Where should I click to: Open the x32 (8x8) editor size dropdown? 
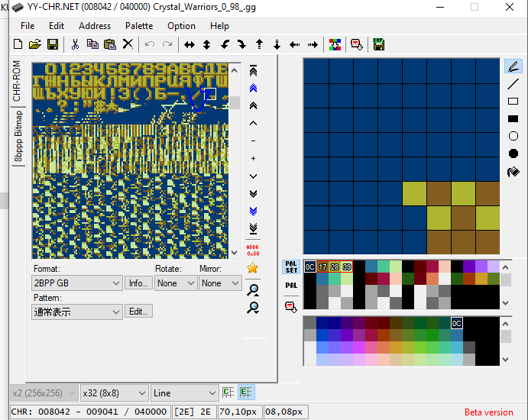tap(114, 393)
